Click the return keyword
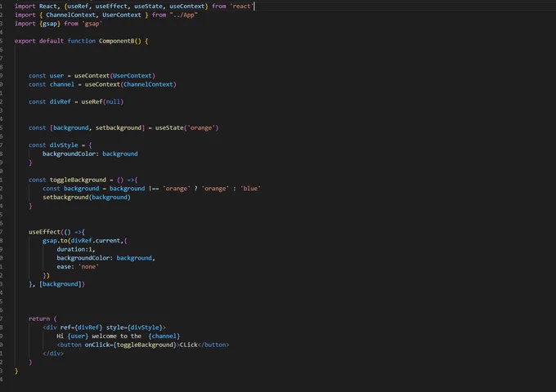The image size is (556, 392). tap(39, 318)
